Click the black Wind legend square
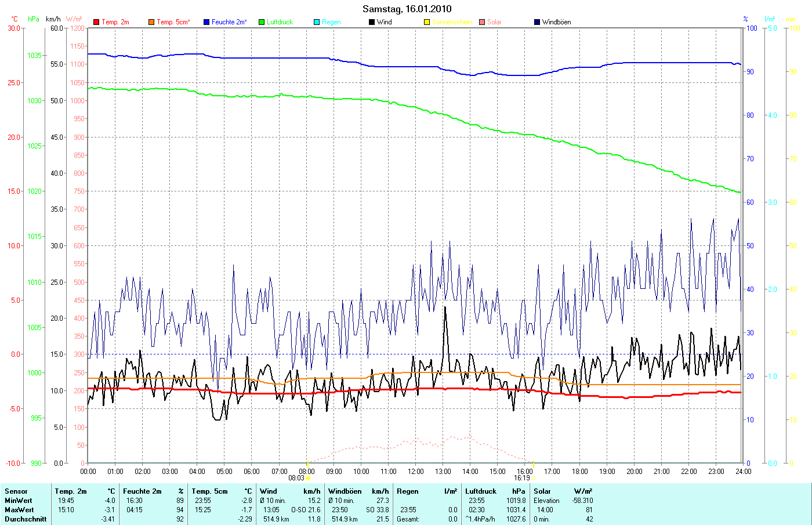Viewport: 812px width, 525px height. (371, 22)
